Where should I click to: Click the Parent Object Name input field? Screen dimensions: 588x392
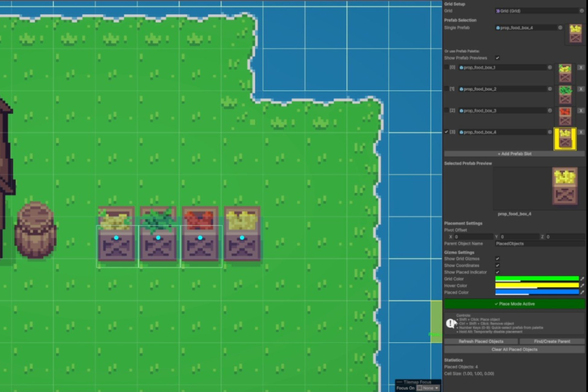(x=540, y=244)
